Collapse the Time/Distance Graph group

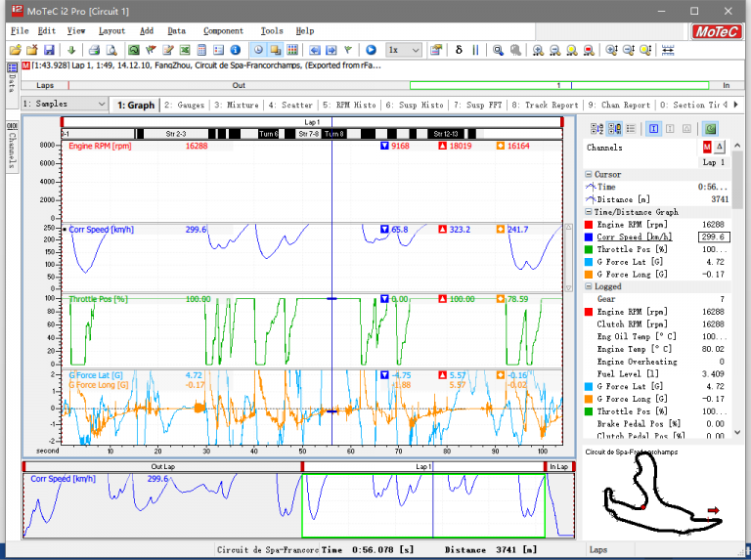pos(589,212)
